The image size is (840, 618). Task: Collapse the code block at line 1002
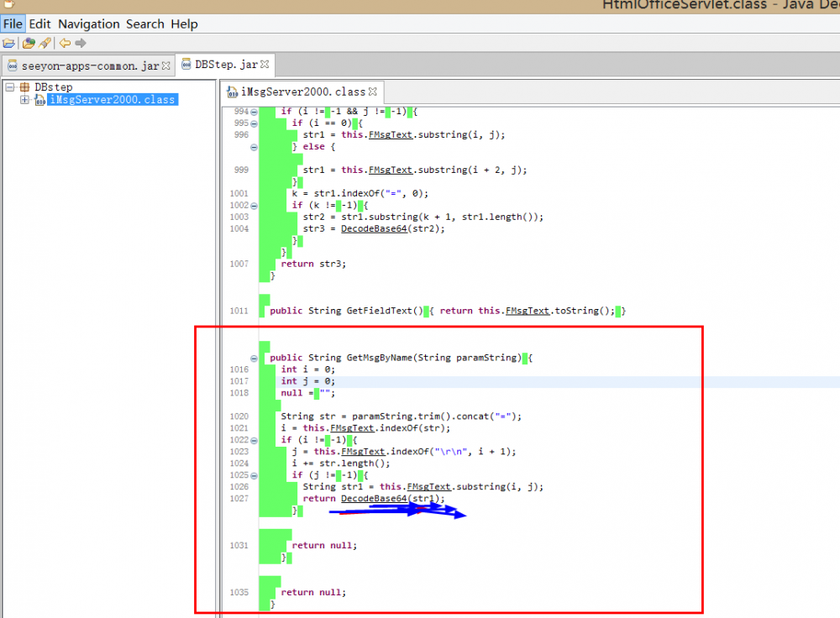click(254, 206)
